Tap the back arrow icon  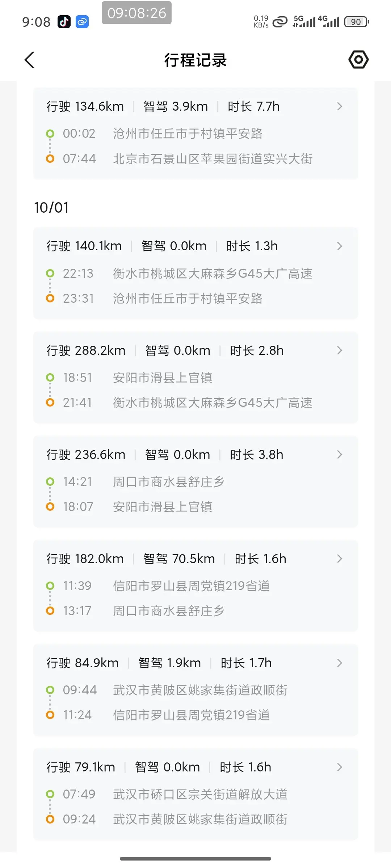pos(30,60)
